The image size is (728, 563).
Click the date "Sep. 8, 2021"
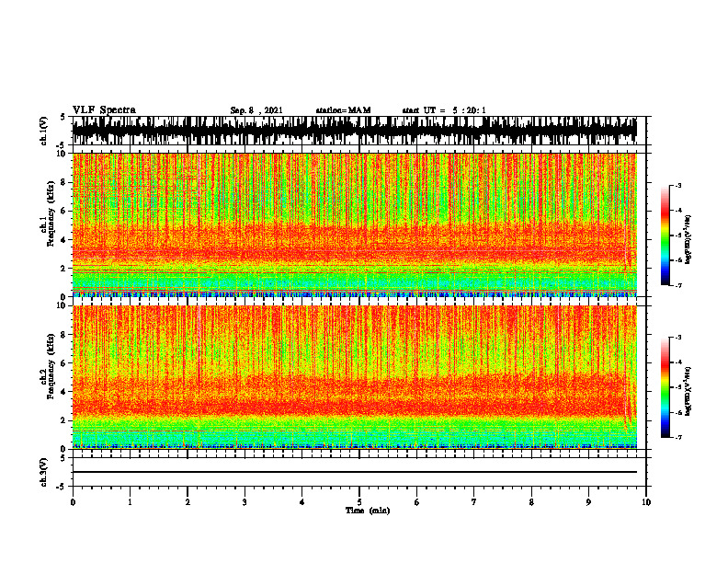[x=256, y=110]
